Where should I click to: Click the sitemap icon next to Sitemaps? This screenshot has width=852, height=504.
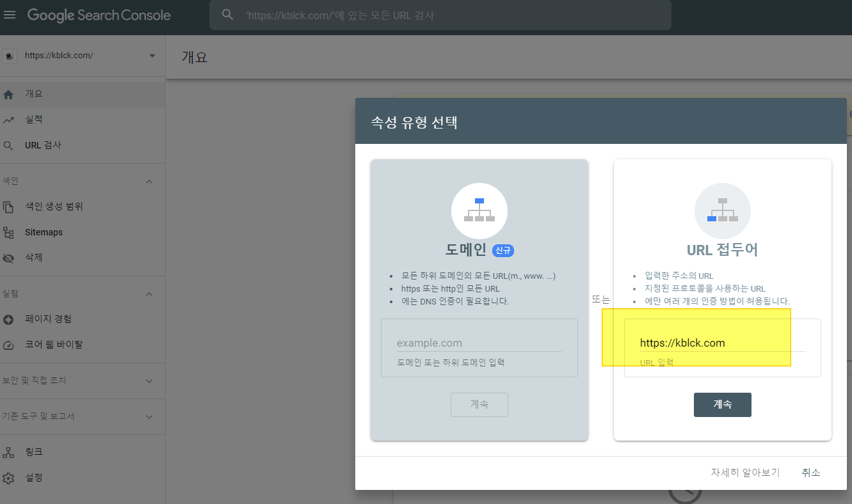tap(8, 232)
